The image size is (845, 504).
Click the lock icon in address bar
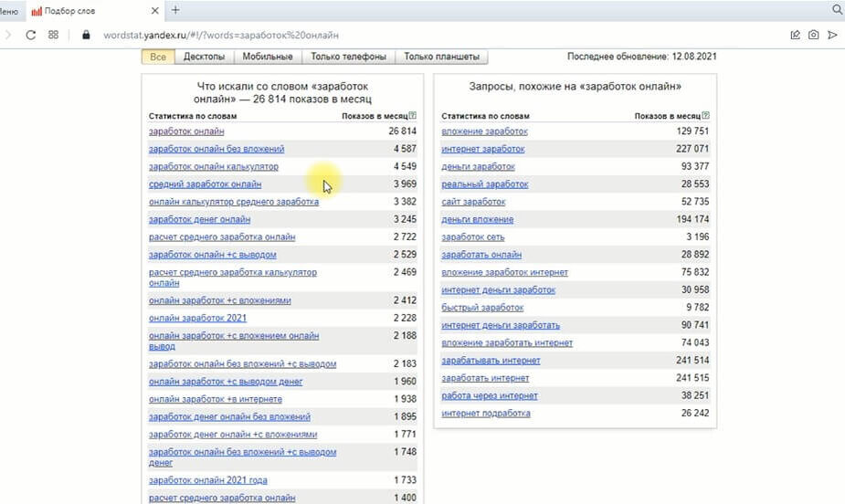coord(86,35)
